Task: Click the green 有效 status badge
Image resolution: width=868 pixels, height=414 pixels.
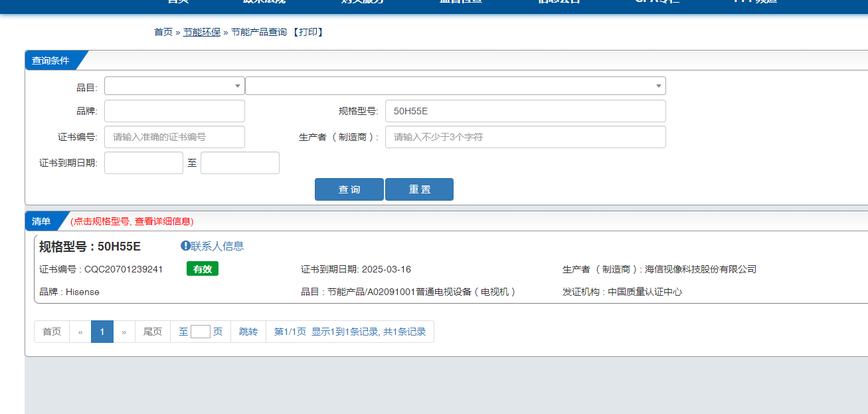Action: [203, 269]
